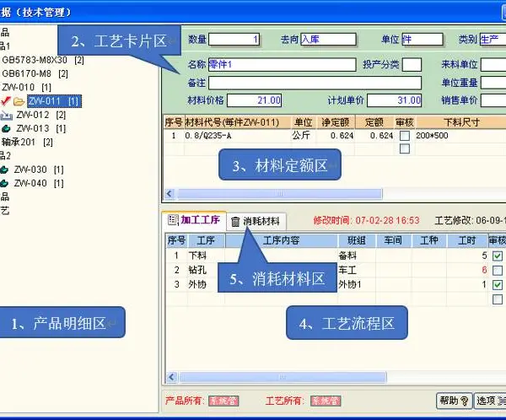Click 下料尺寸 cell 200*500
506x420 pixels.
pyautogui.click(x=461, y=136)
